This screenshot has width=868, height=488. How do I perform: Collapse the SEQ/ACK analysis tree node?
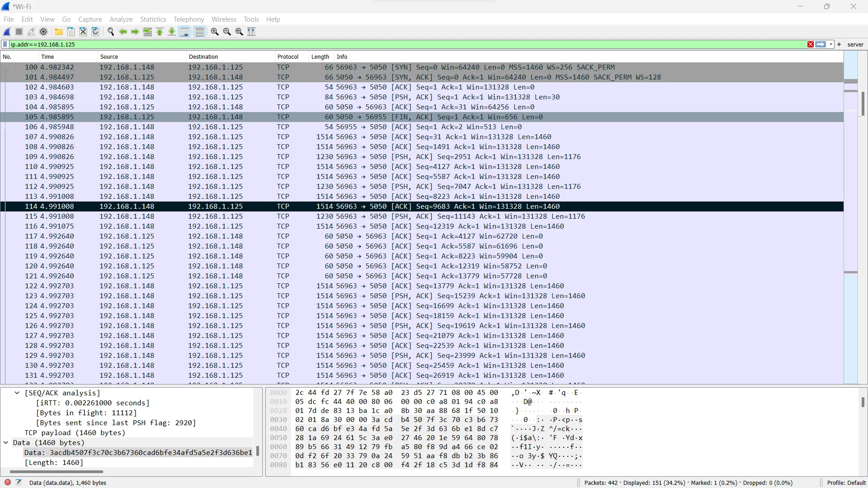[x=17, y=393]
